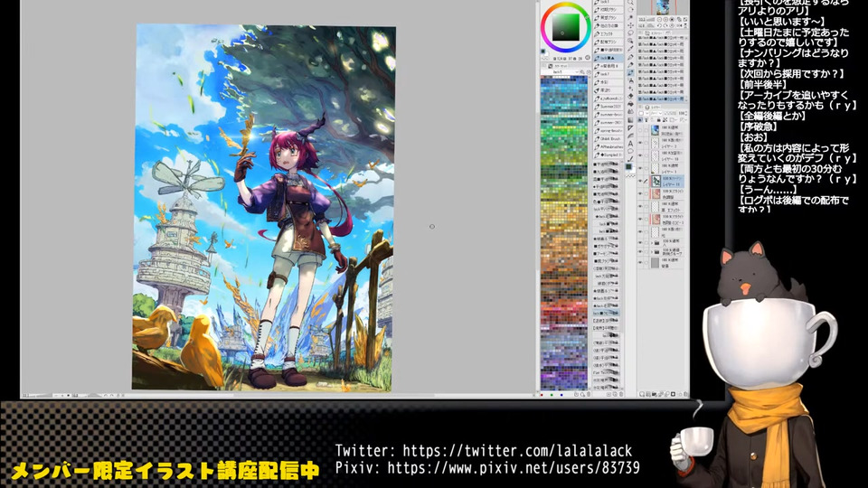Select the Eraser tool
868x488 pixels.
[630, 97]
